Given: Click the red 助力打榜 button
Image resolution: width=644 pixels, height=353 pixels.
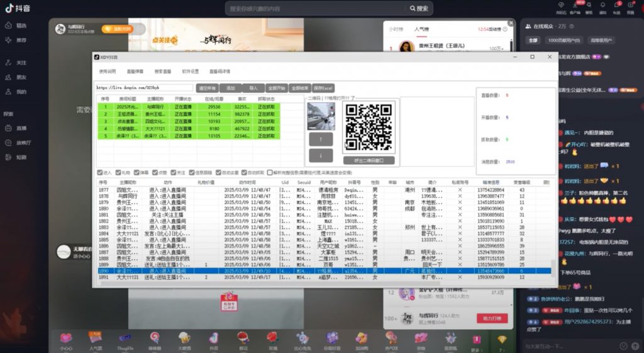Looking at the screenshot, I should pos(492,318).
